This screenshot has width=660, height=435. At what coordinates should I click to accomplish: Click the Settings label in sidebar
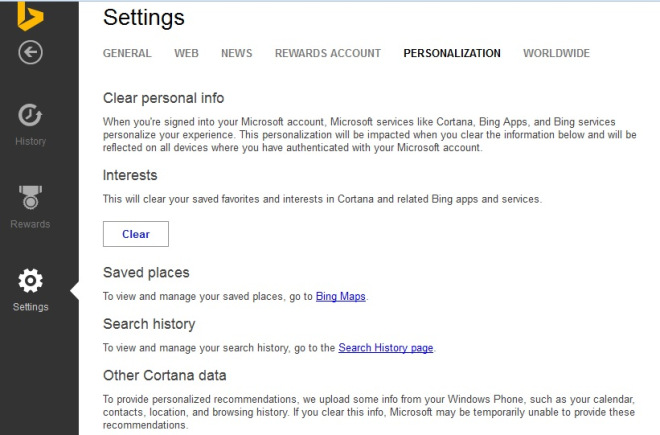[x=30, y=307]
